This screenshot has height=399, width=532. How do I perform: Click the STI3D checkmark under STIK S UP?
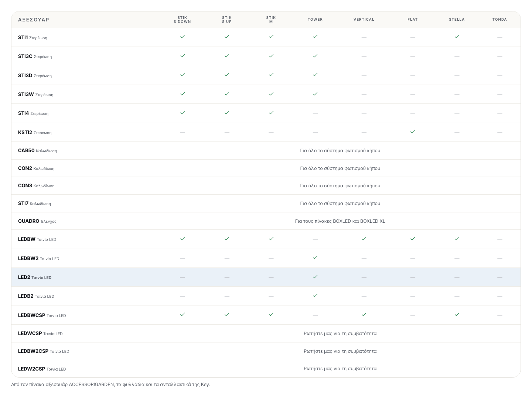coord(227,75)
